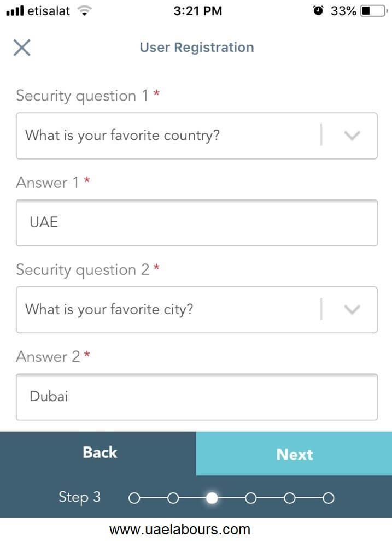Continue registration with the Next button
This screenshot has width=392, height=541.
coord(294,454)
